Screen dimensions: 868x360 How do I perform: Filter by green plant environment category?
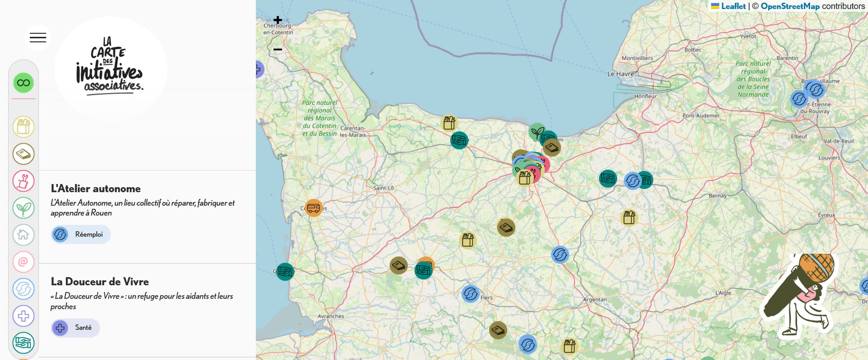(x=23, y=208)
